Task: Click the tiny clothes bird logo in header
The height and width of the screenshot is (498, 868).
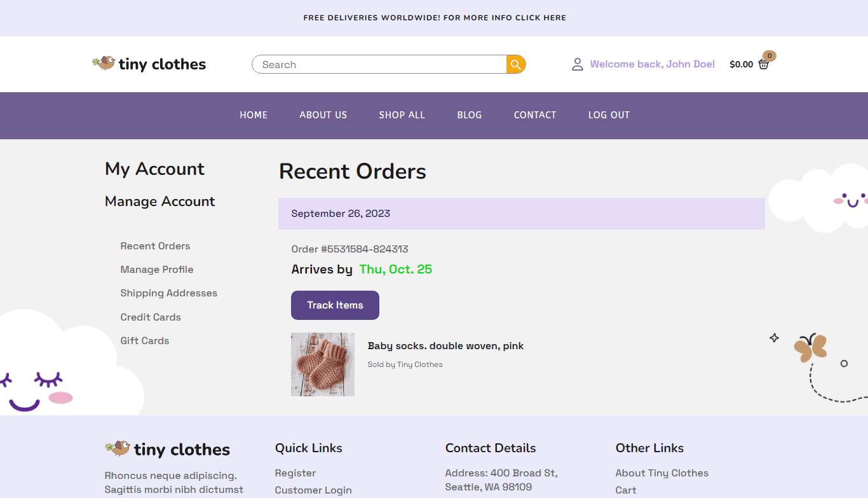Action: 149,64
